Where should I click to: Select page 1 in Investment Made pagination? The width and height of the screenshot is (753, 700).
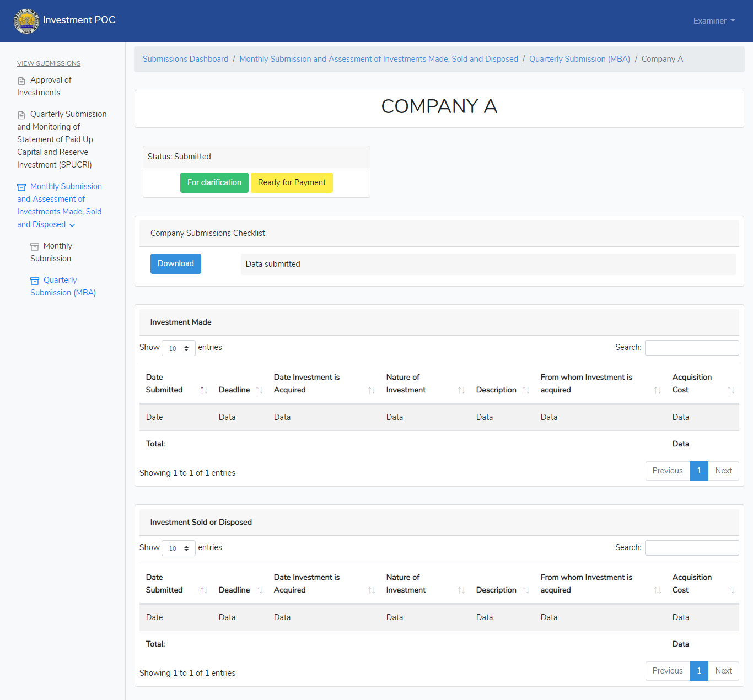pos(699,471)
